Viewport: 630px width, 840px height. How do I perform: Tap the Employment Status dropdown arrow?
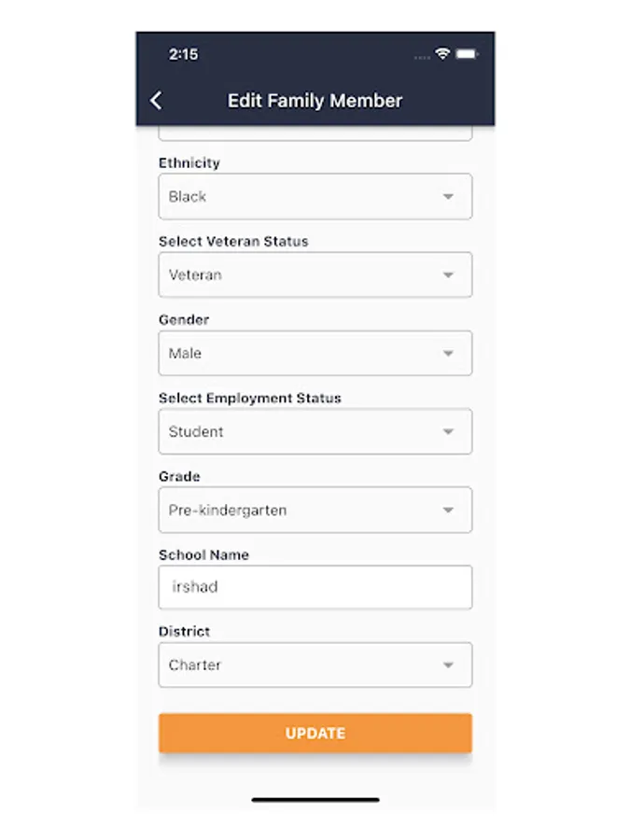(448, 432)
